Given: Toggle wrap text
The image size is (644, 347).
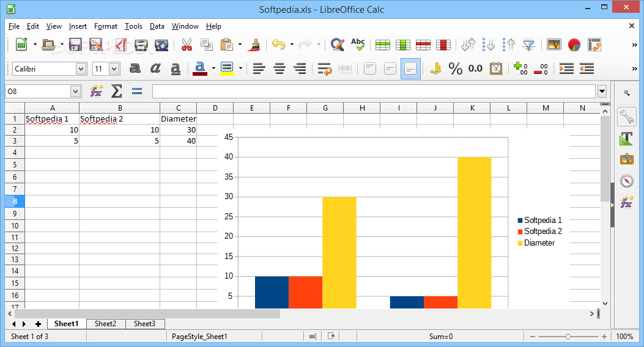Looking at the screenshot, I should point(325,69).
